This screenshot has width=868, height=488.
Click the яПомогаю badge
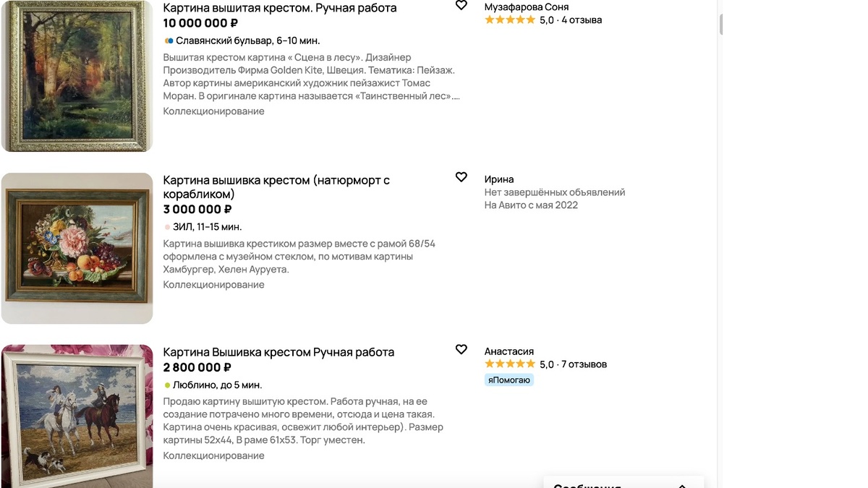pos(508,379)
